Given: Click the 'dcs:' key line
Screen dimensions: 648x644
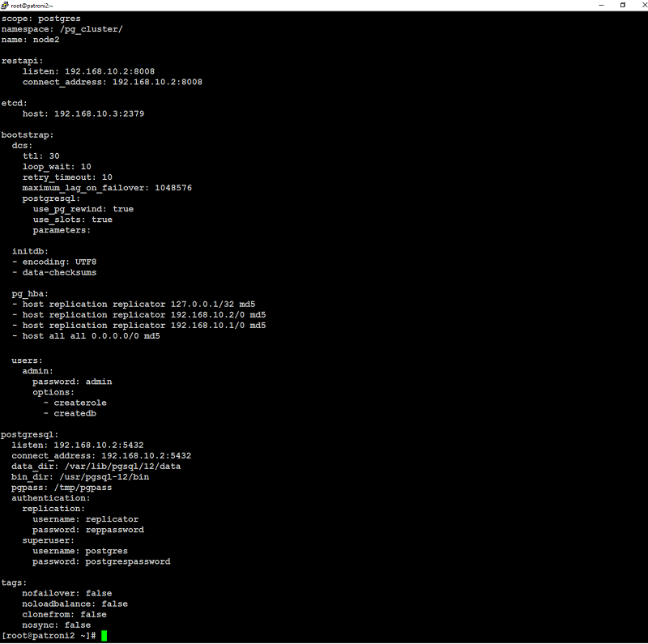Looking at the screenshot, I should [22, 146].
